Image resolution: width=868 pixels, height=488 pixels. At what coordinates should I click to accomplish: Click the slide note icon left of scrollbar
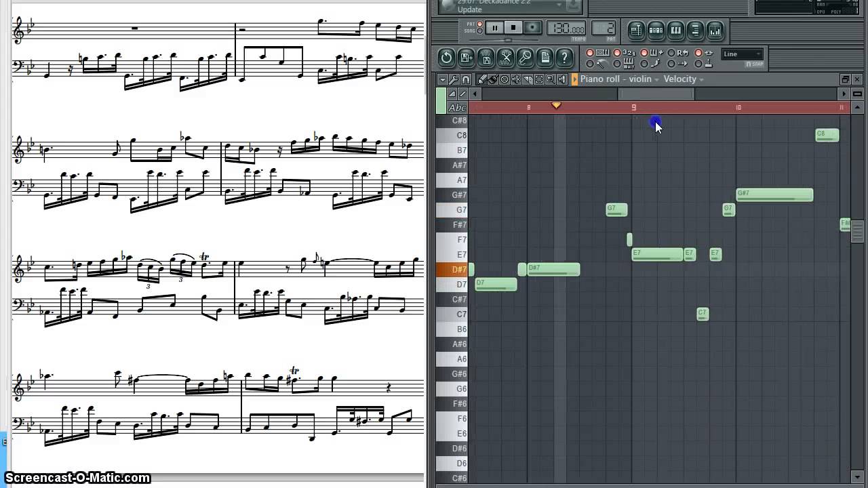click(451, 94)
